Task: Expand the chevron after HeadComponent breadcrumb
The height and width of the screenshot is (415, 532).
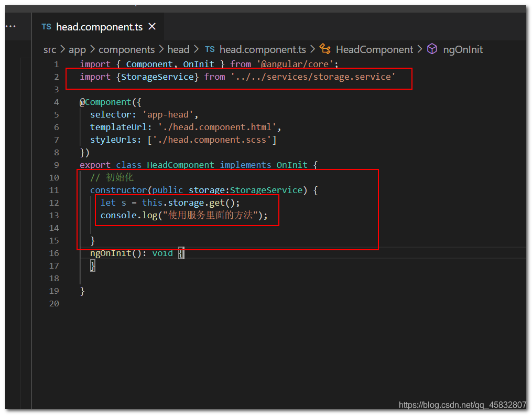Action: (x=420, y=50)
